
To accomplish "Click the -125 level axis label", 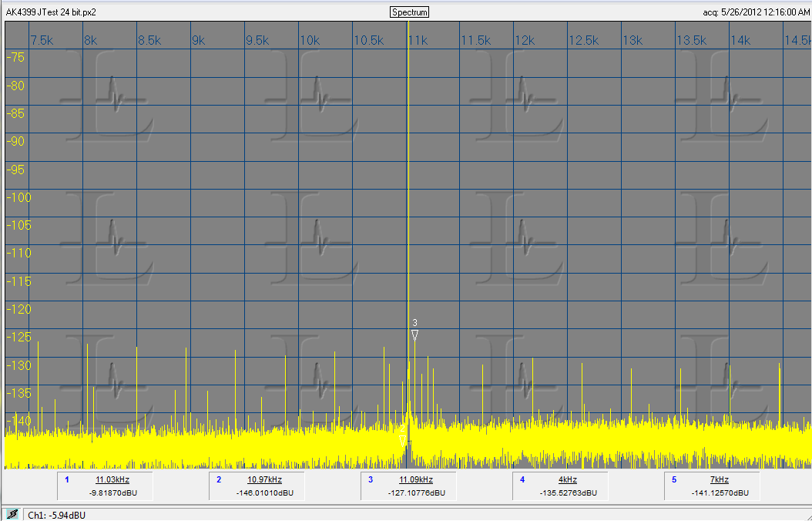I will tap(18, 337).
